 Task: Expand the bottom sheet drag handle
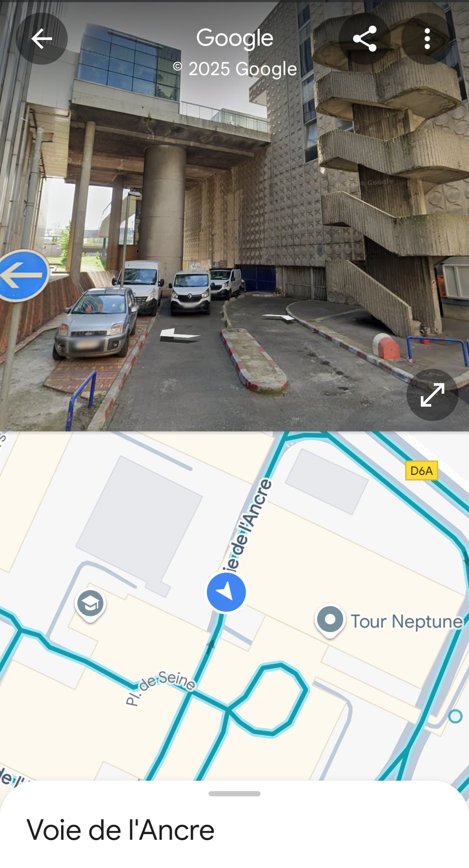pos(234,794)
